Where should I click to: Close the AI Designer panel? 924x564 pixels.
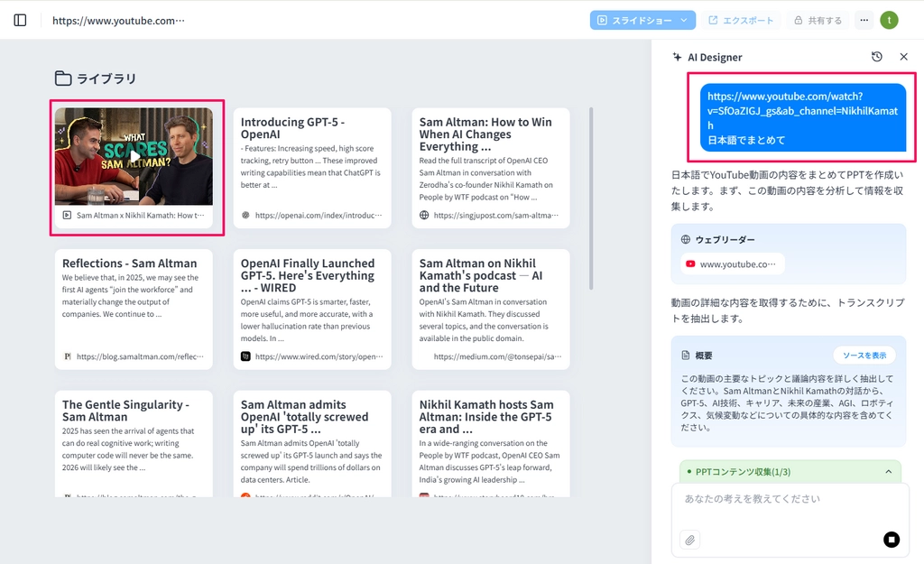[903, 57]
